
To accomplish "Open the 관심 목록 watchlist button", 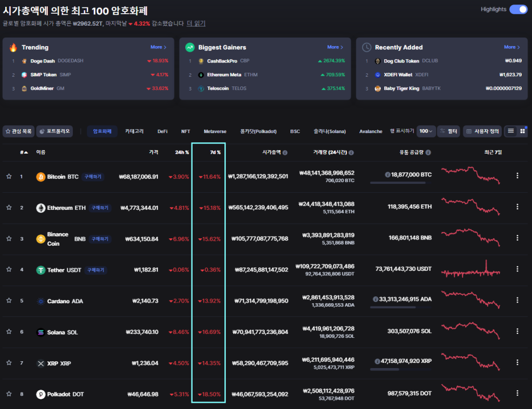I will point(19,131).
